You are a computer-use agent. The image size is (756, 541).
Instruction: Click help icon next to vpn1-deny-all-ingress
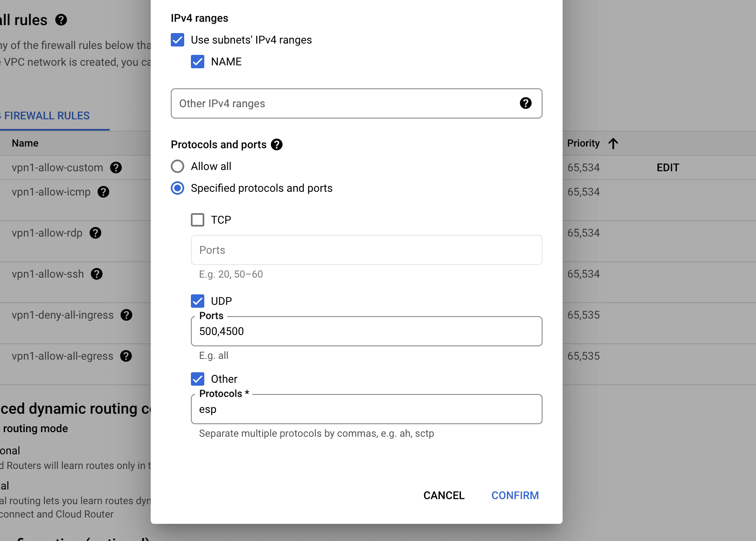[126, 315]
